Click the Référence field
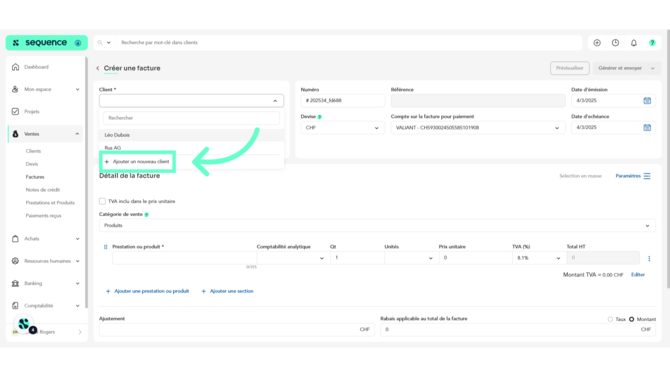 478,101
